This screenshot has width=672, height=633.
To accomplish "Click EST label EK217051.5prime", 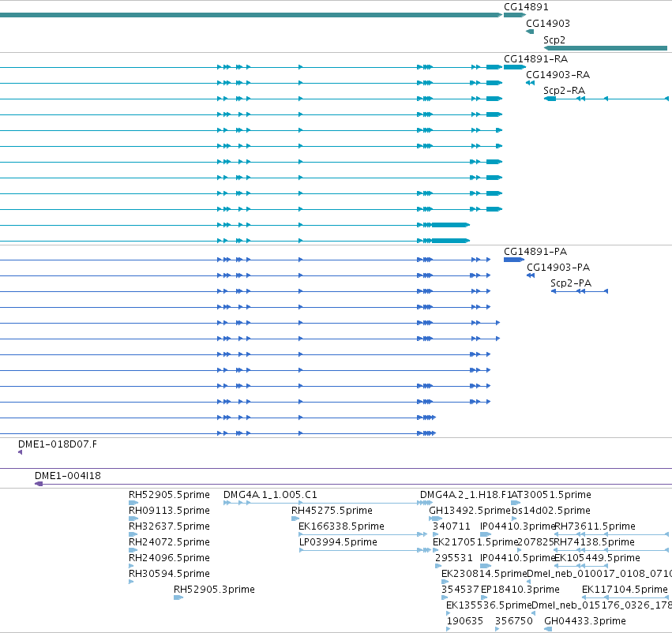I will point(475,542).
